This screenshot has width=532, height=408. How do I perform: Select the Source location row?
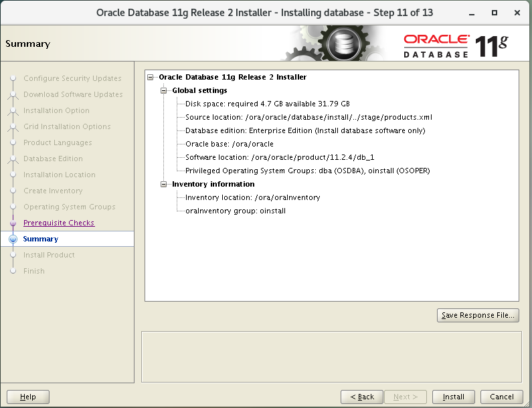tap(308, 117)
